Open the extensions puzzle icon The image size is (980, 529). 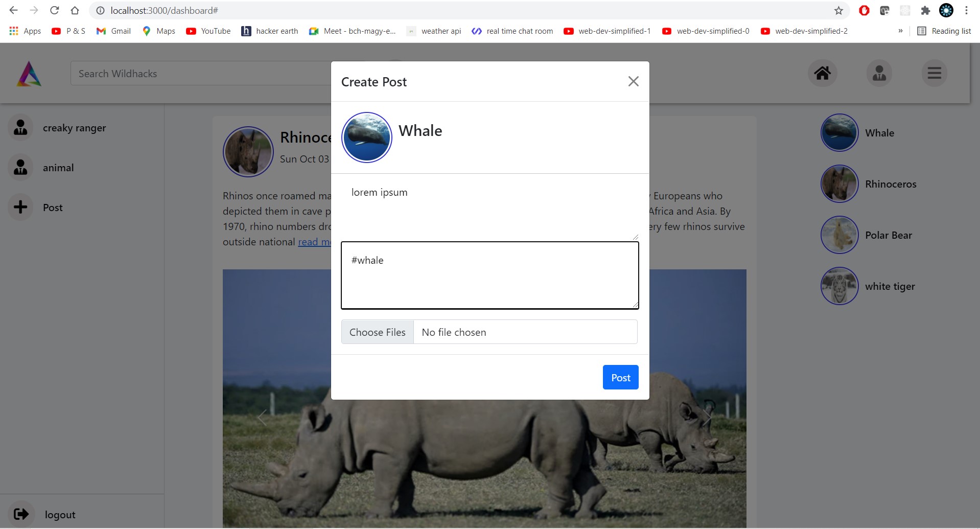925,10
